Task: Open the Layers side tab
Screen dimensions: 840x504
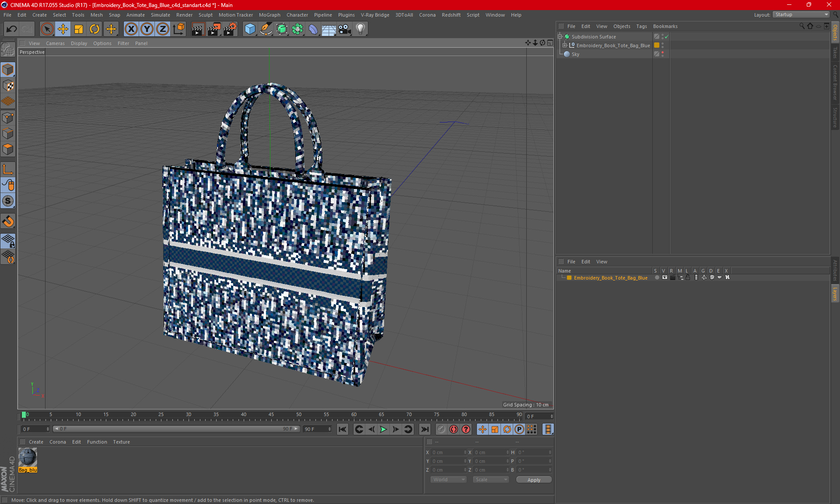Action: (835, 294)
